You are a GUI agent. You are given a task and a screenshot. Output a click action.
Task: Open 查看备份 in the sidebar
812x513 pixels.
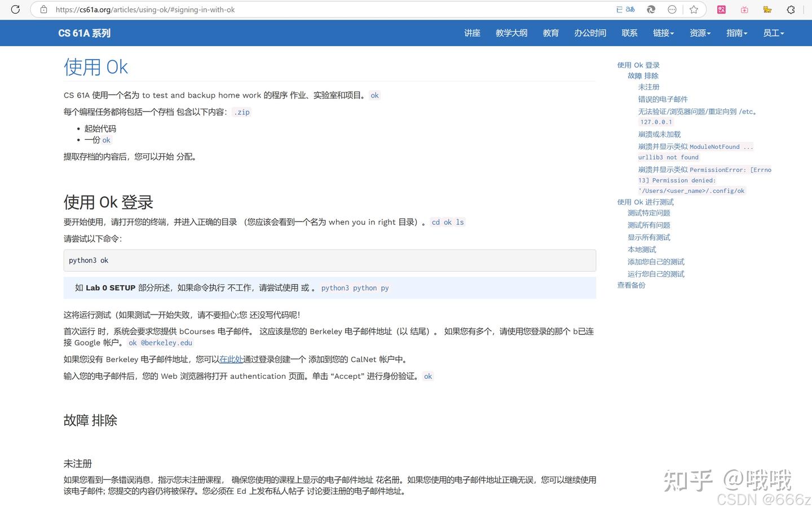tap(631, 285)
